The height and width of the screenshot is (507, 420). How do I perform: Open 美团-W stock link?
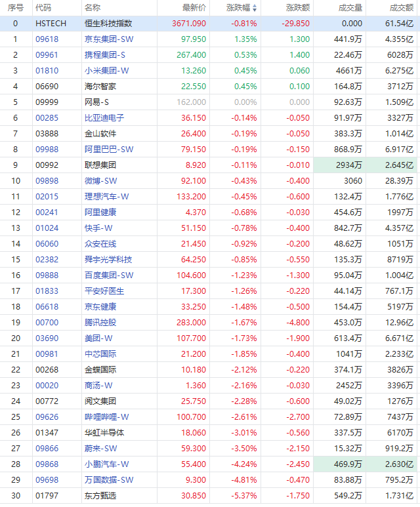[x=98, y=338]
